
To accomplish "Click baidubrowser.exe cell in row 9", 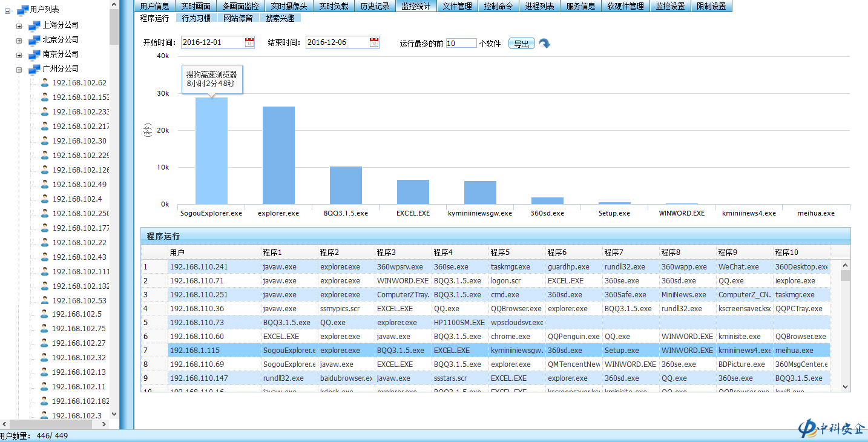I will 346,378.
